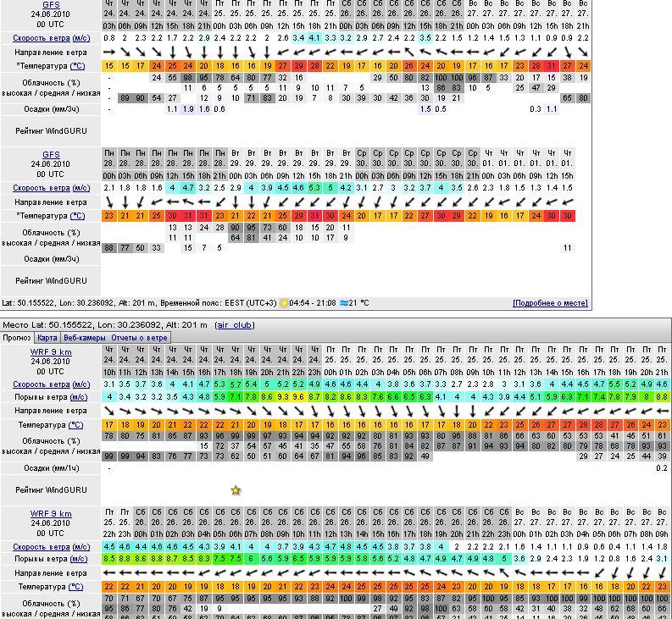Click the GFS link dated 24.06.2010 in second table
Viewport: 672px width, 619px height.
point(51,155)
